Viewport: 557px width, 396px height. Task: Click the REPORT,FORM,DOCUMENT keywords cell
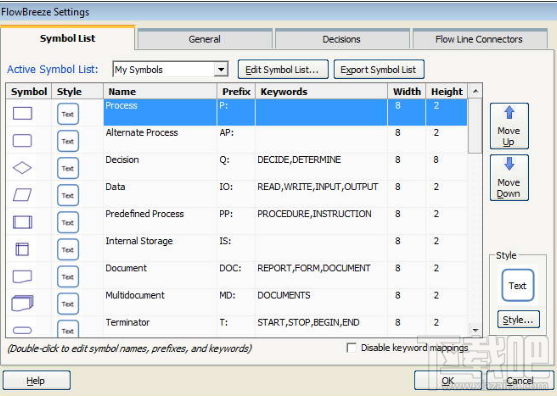[x=321, y=275]
